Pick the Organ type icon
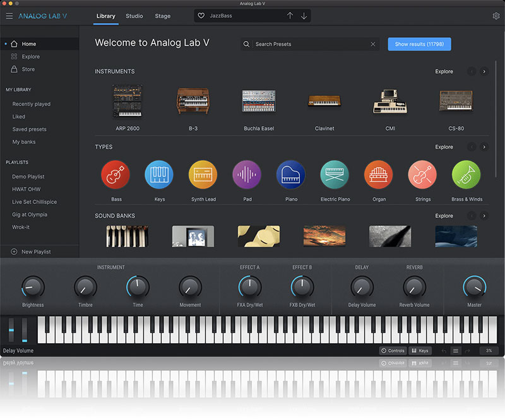The image size is (505, 420). [x=378, y=175]
